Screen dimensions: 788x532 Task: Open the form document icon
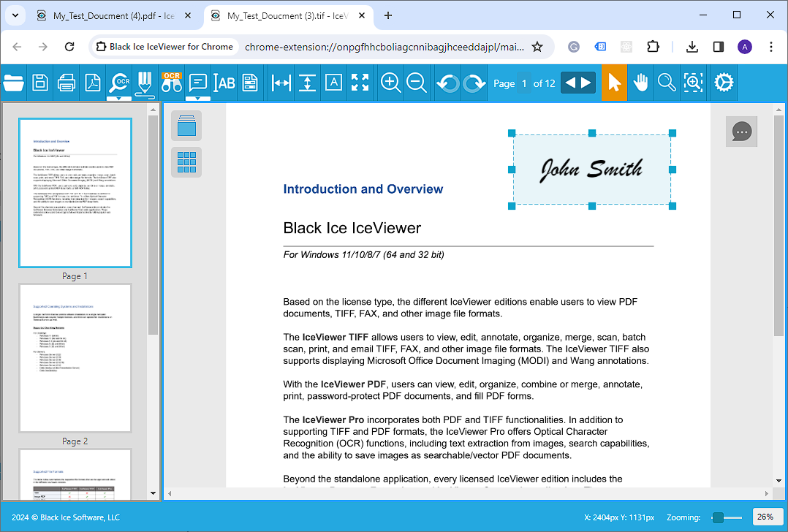(250, 83)
